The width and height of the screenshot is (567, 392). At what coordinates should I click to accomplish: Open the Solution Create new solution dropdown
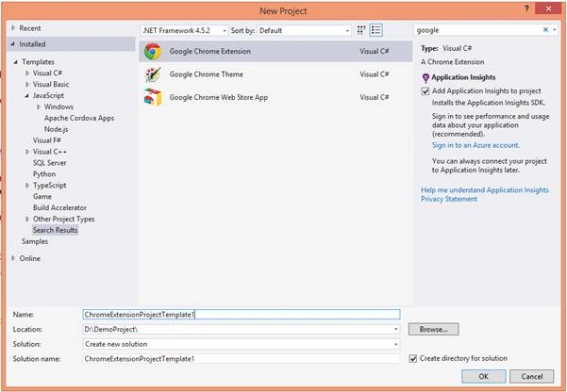click(x=396, y=344)
